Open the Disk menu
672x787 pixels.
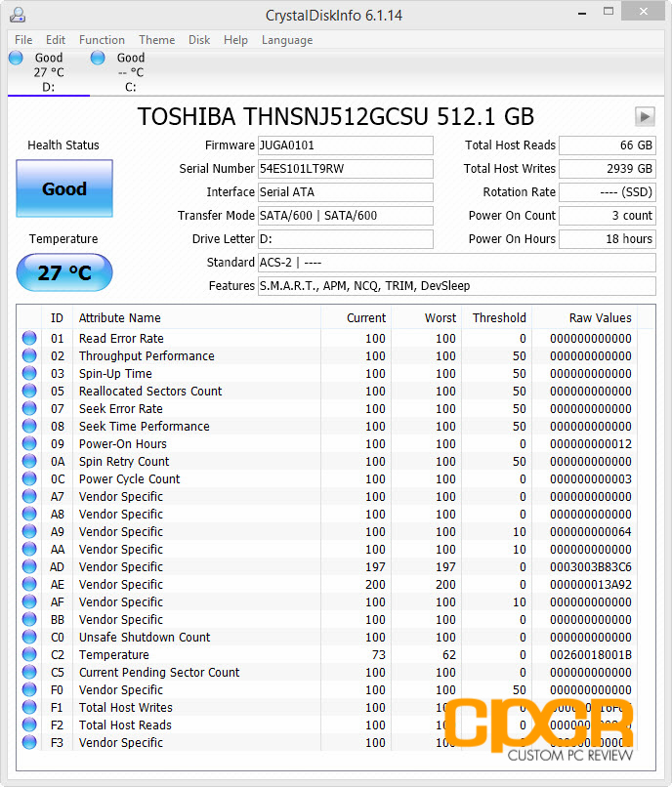(x=199, y=40)
